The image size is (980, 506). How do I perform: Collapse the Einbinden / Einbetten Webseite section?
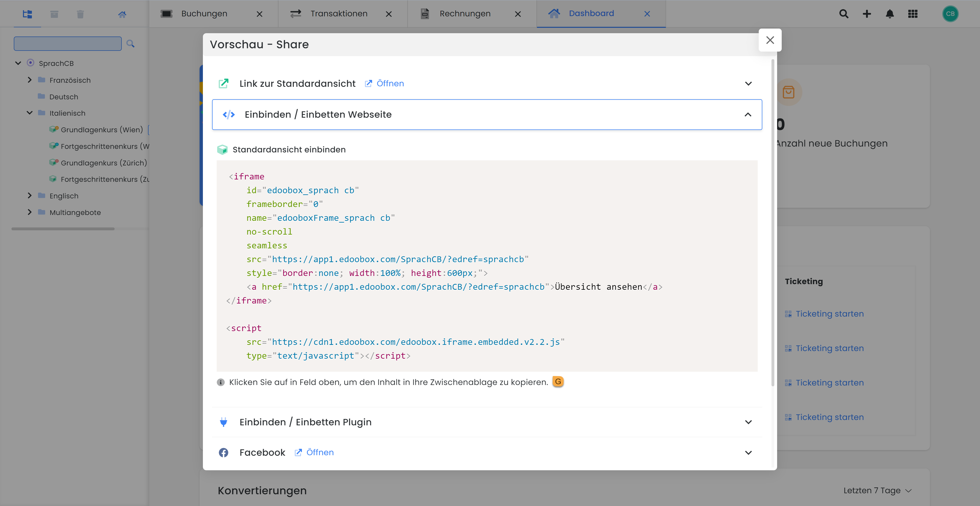click(748, 115)
